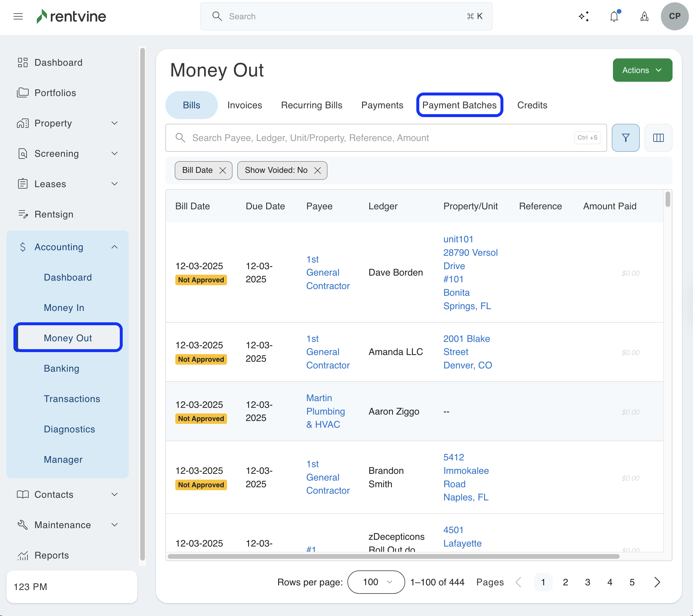
Task: Remove the Bill Date filter chip
Action: click(223, 170)
